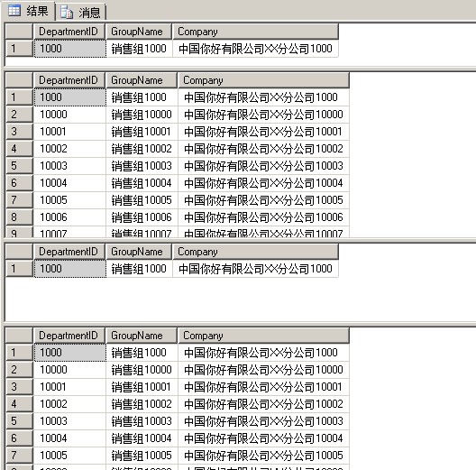Select 中国你好有限公司XX分公司10002 in the second grid
The width and height of the screenshot is (476, 470).
263,149
